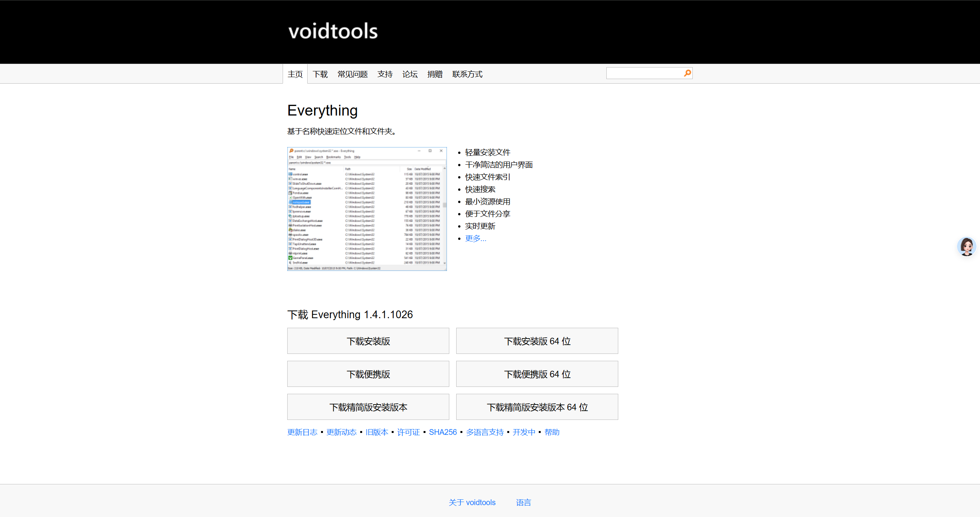Open the Everything screenshot thumbnail

(367, 209)
